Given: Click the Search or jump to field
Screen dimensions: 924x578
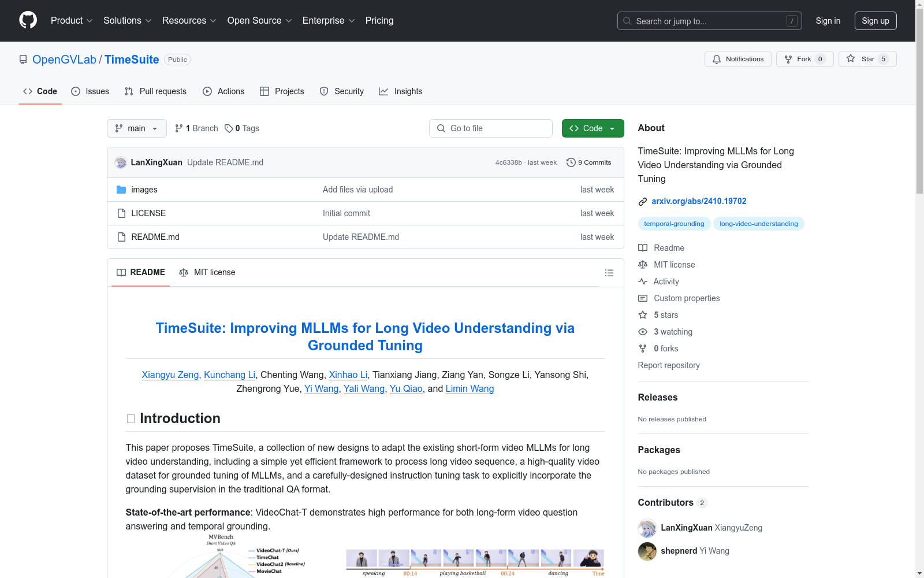Looking at the screenshot, I should 710,21.
